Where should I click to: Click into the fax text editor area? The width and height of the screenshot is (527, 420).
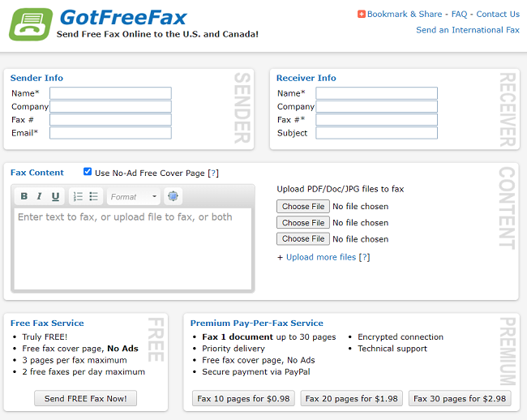pyautogui.click(x=133, y=249)
